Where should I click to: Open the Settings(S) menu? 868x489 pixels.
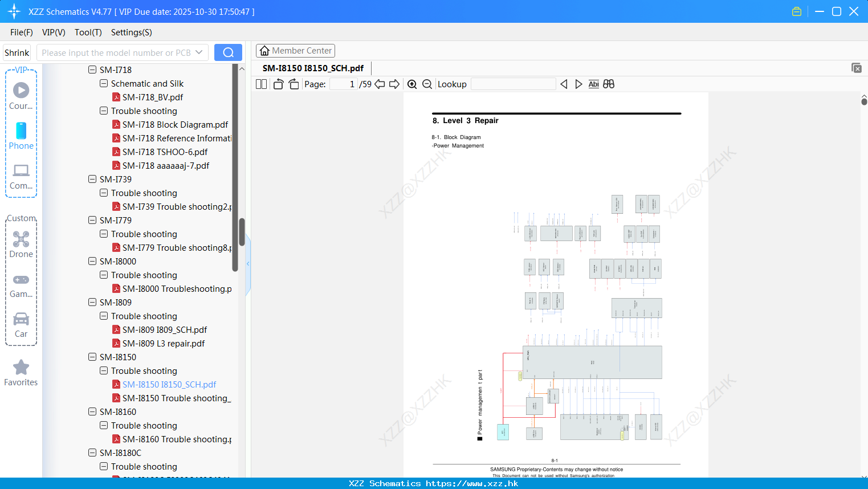(132, 32)
